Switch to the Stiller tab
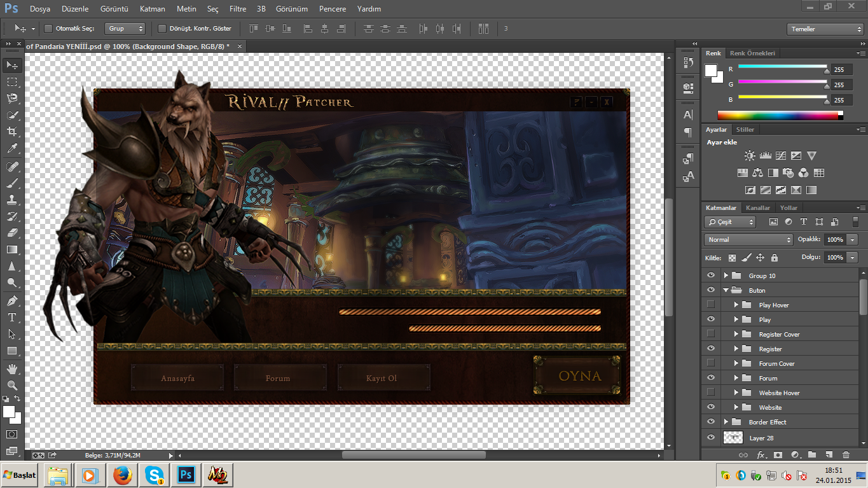This screenshot has height=488, width=868. (x=745, y=130)
